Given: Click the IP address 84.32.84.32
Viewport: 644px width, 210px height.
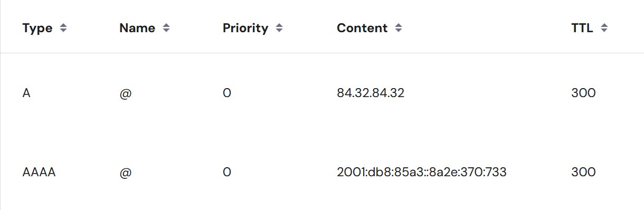Looking at the screenshot, I should tap(371, 93).
